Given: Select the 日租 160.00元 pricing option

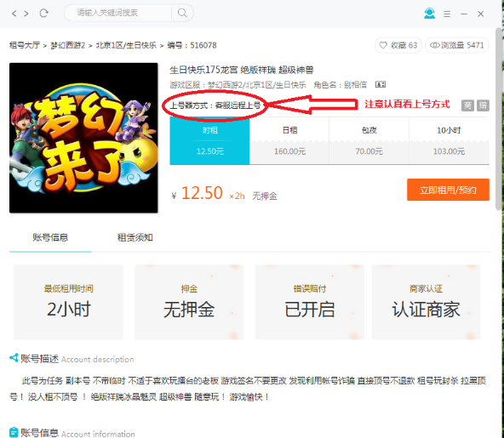Looking at the screenshot, I should [x=289, y=140].
